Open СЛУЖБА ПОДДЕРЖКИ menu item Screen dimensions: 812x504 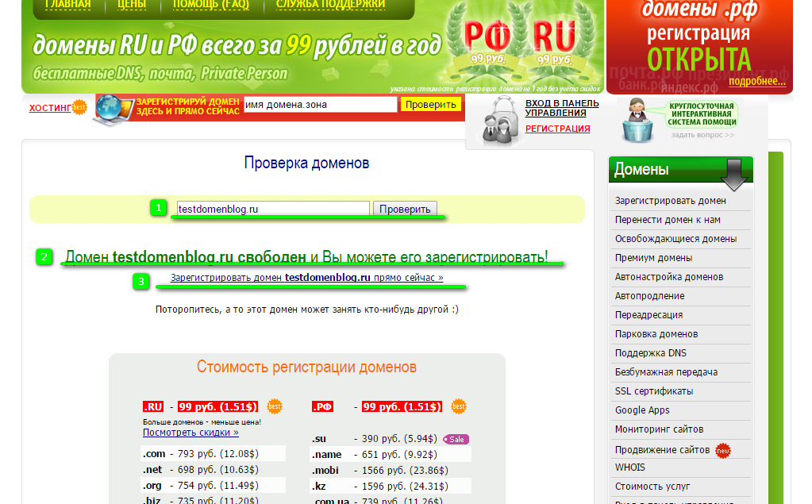coord(330,5)
